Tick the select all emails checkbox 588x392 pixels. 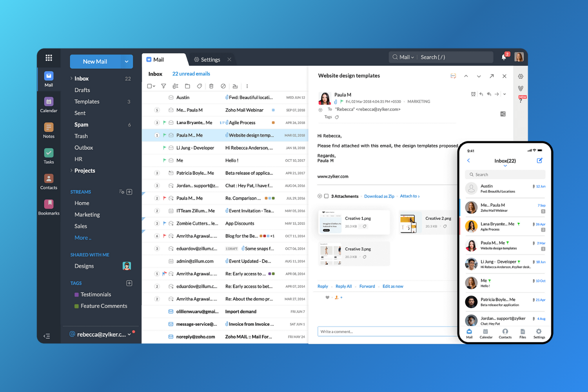[x=149, y=86]
